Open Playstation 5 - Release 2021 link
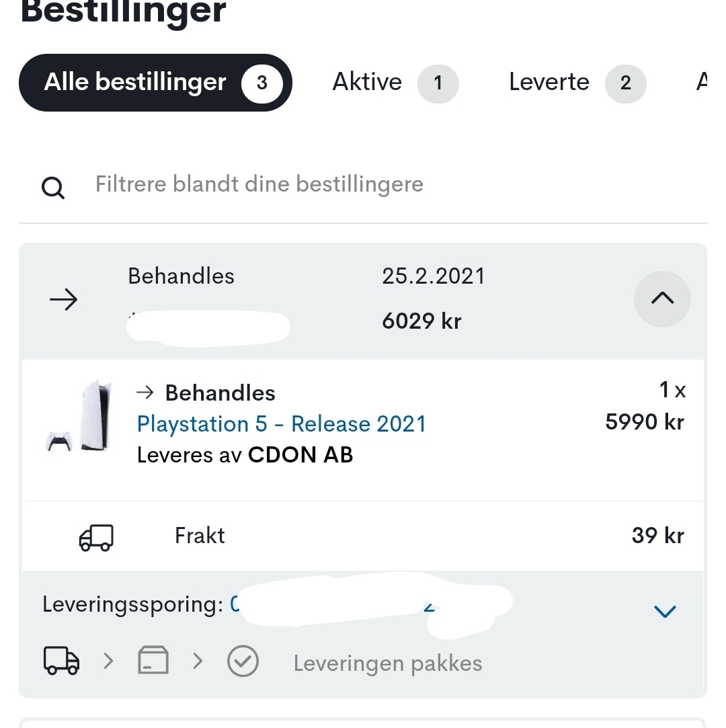The width and height of the screenshot is (726, 728). 282,424
